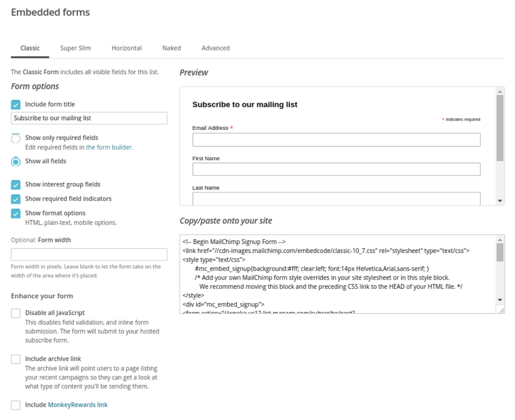Switch back to the Classic tab
Screen dimensions: 515x420
[30, 48]
